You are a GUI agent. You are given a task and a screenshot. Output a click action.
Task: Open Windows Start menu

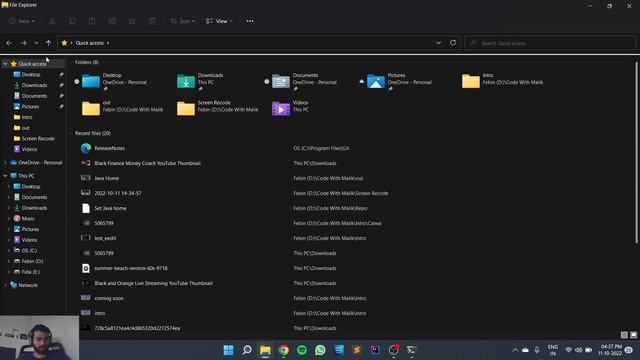[229, 350]
